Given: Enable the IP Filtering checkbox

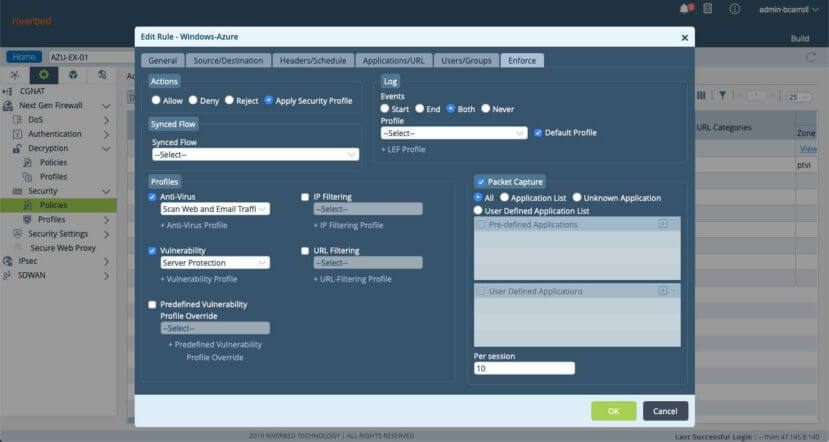Looking at the screenshot, I should (305, 197).
